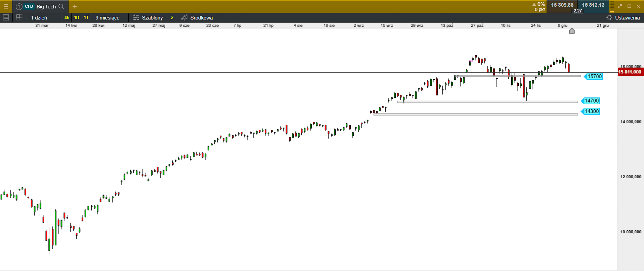The width and height of the screenshot is (644, 271).
Task: Open the list panel icon in the toolbar
Action: tap(6, 17)
